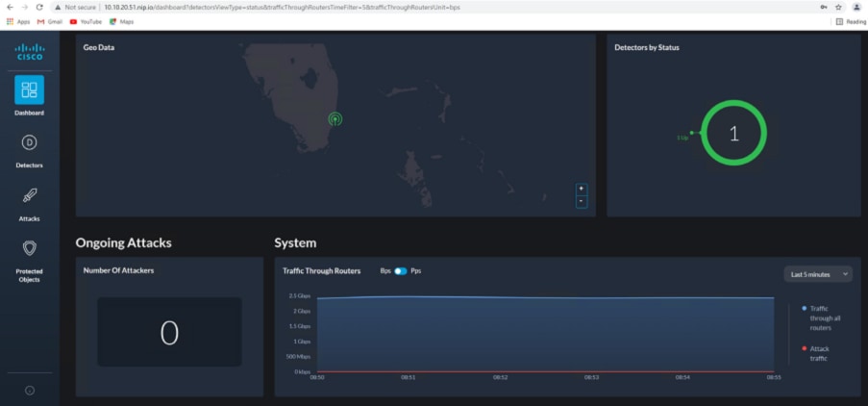This screenshot has height=406, width=868.
Task: Click the Not secure warning icon
Action: click(x=57, y=8)
